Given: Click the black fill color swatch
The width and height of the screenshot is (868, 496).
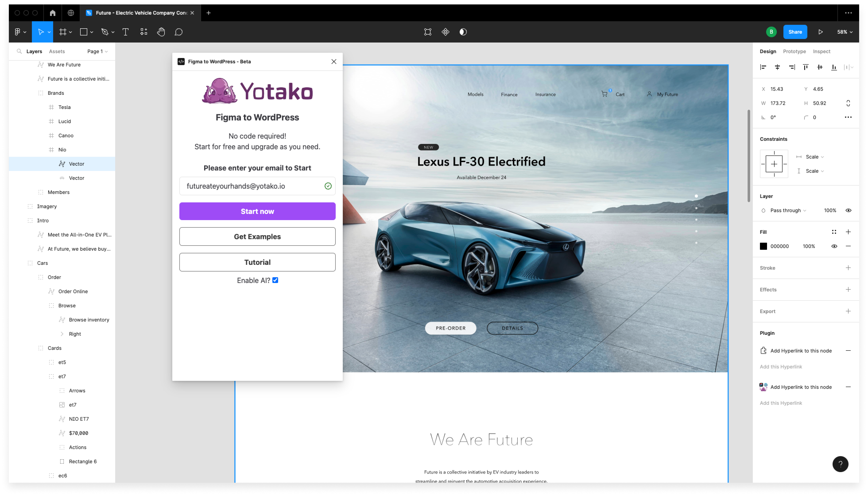Looking at the screenshot, I should point(763,246).
